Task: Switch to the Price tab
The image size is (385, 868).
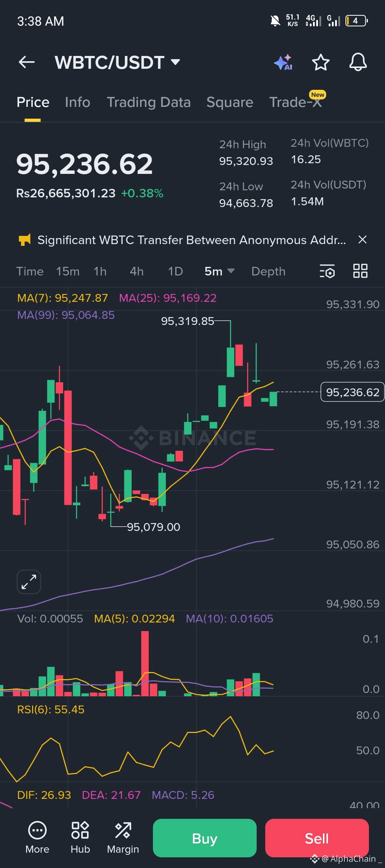Action: [33, 102]
